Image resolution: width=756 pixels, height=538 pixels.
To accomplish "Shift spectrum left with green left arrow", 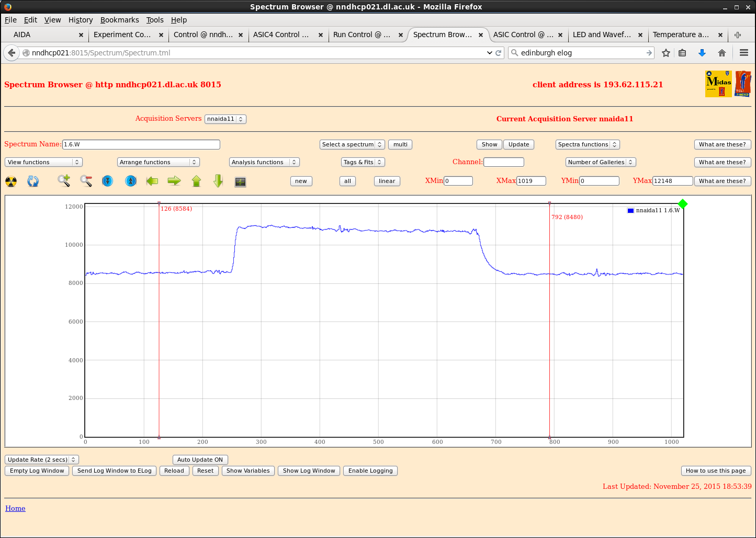I will 152,181.
